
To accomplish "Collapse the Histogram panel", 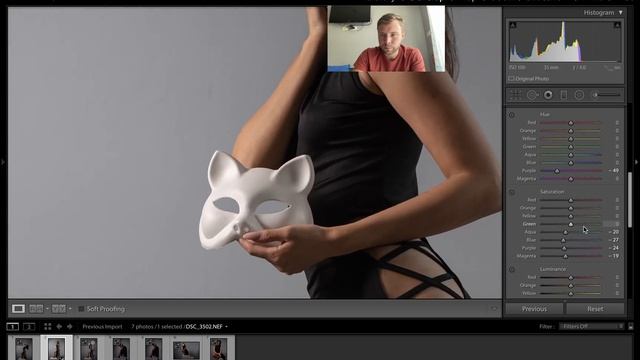I will [x=620, y=13].
